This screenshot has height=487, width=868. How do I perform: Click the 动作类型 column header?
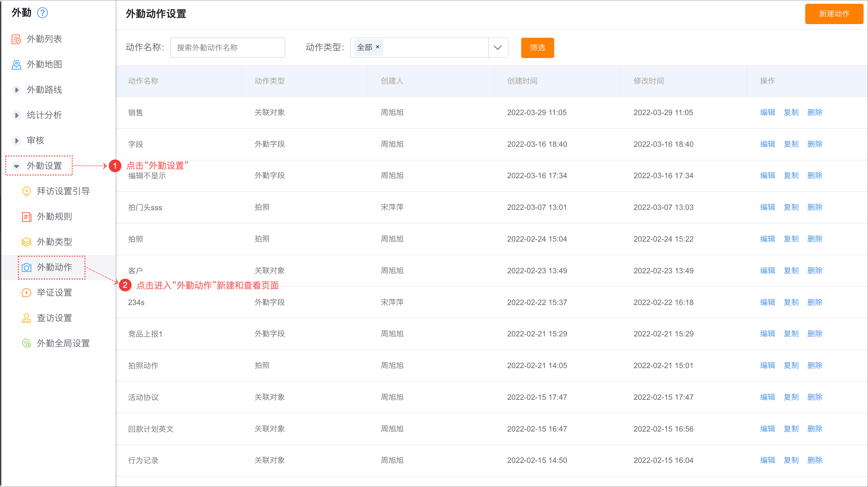click(269, 81)
